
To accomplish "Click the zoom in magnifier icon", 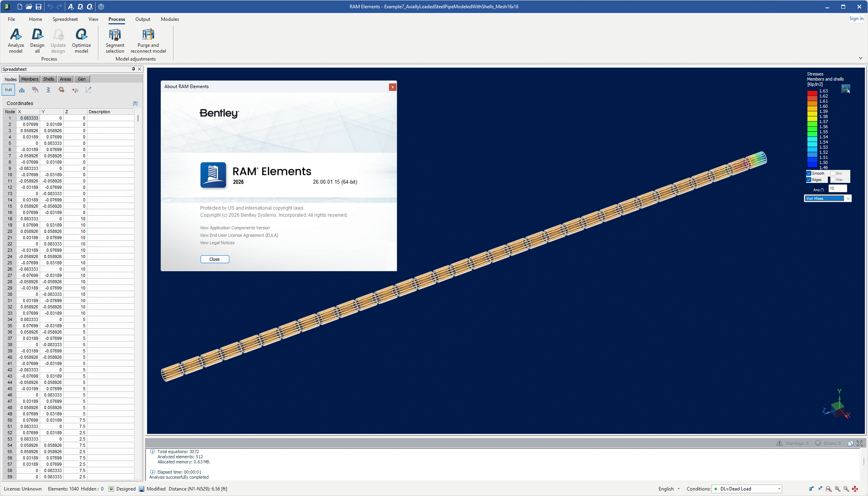I will point(838,489).
